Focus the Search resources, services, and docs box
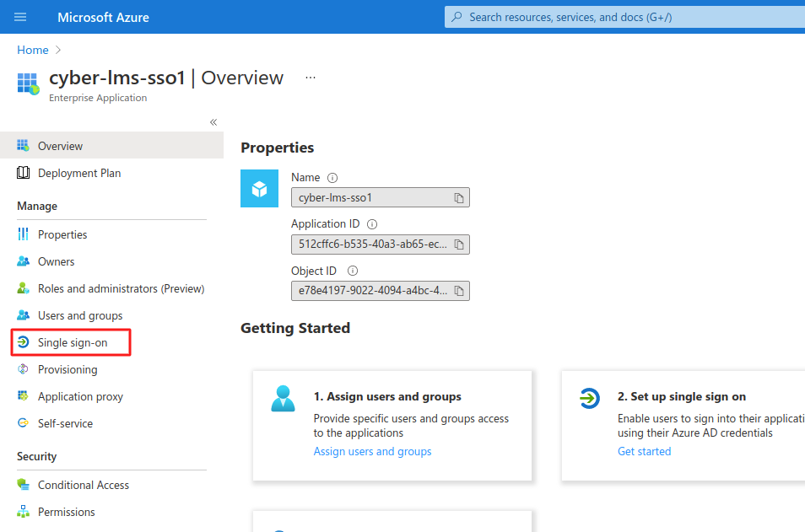Screen dimensions: 805x532 point(624,17)
